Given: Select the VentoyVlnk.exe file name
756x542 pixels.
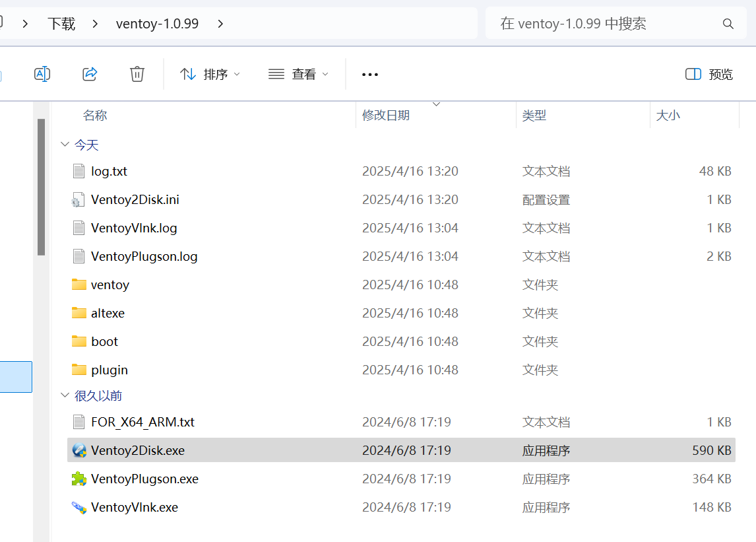Looking at the screenshot, I should [135, 507].
